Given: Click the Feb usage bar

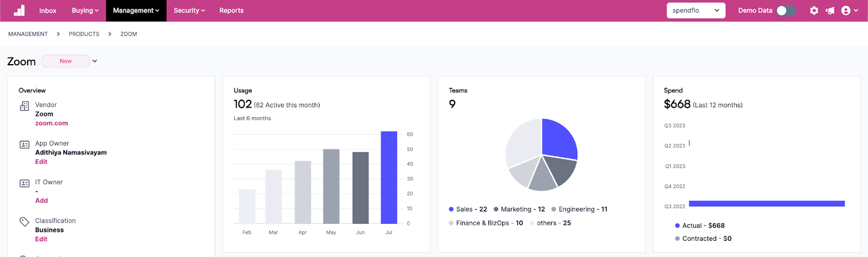Looking at the screenshot, I should coord(247,206).
